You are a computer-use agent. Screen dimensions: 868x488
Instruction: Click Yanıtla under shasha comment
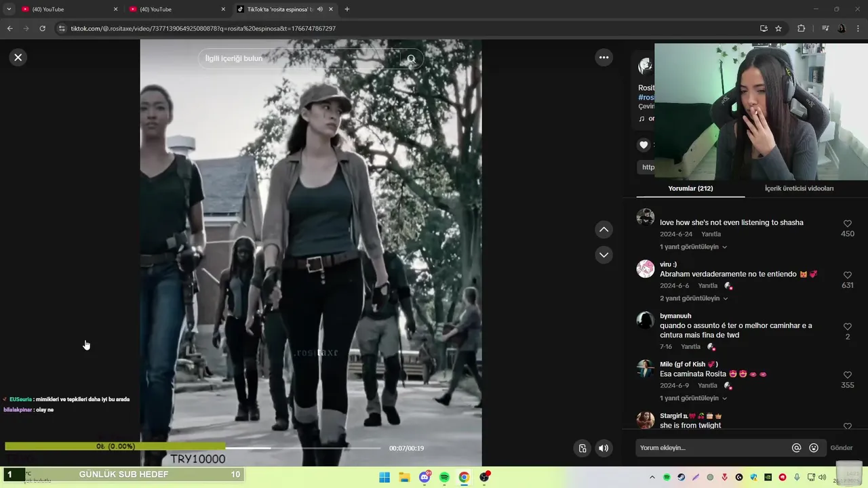point(711,235)
